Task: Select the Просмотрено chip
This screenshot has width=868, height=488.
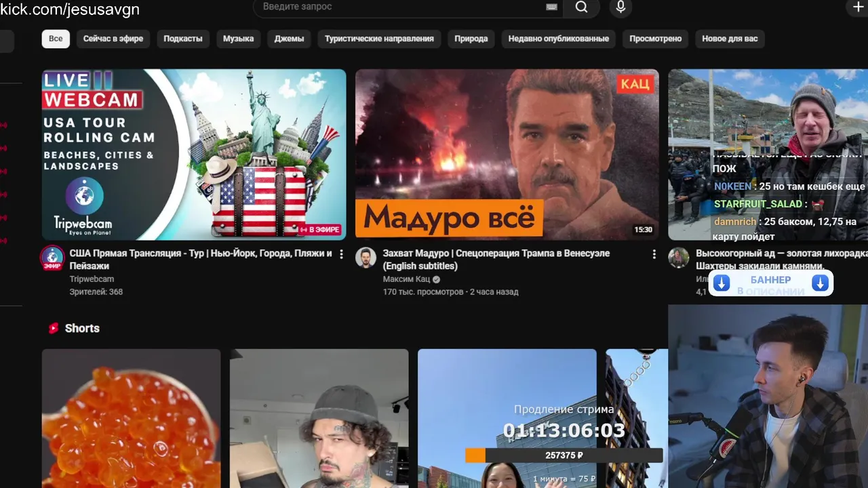Action: [x=655, y=39]
